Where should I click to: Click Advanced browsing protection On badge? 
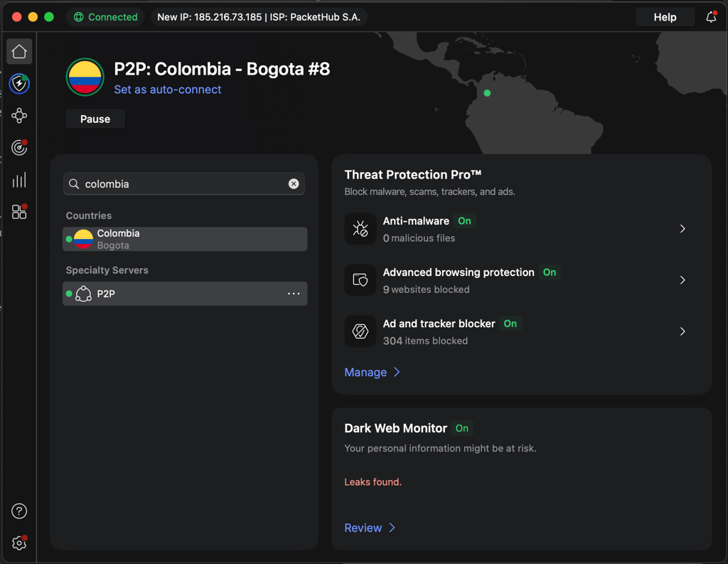550,272
